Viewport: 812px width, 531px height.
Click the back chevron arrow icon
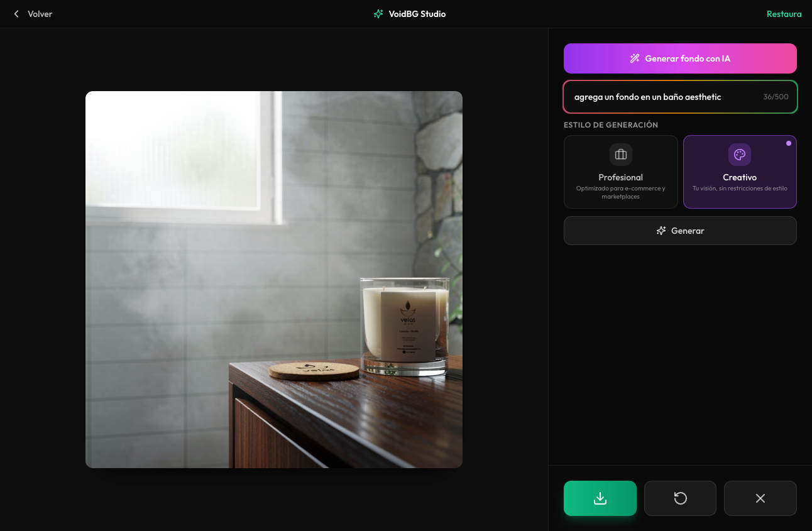[x=16, y=14]
